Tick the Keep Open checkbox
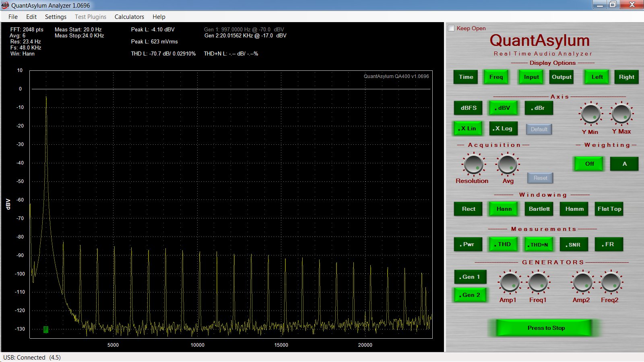 (x=452, y=28)
